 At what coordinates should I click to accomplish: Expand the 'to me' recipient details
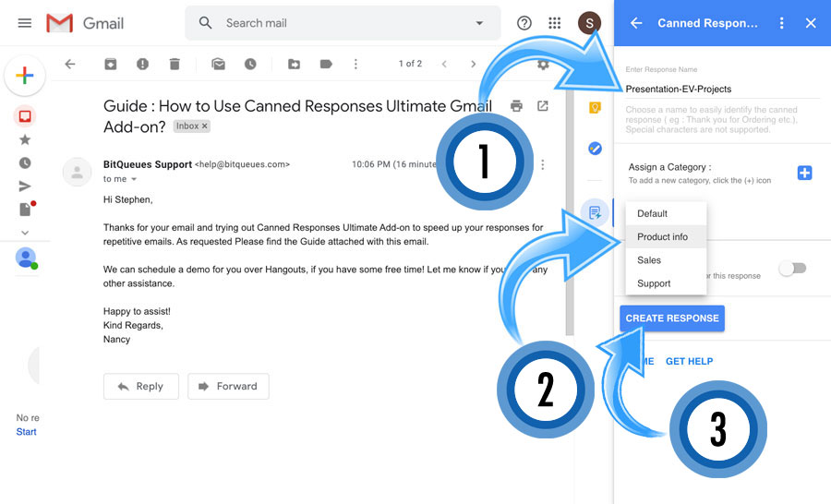click(134, 179)
